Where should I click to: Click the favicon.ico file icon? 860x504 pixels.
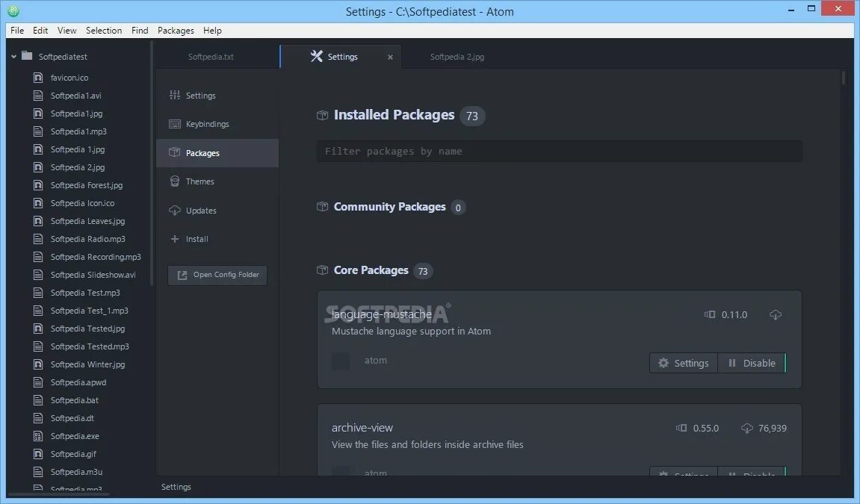click(38, 78)
